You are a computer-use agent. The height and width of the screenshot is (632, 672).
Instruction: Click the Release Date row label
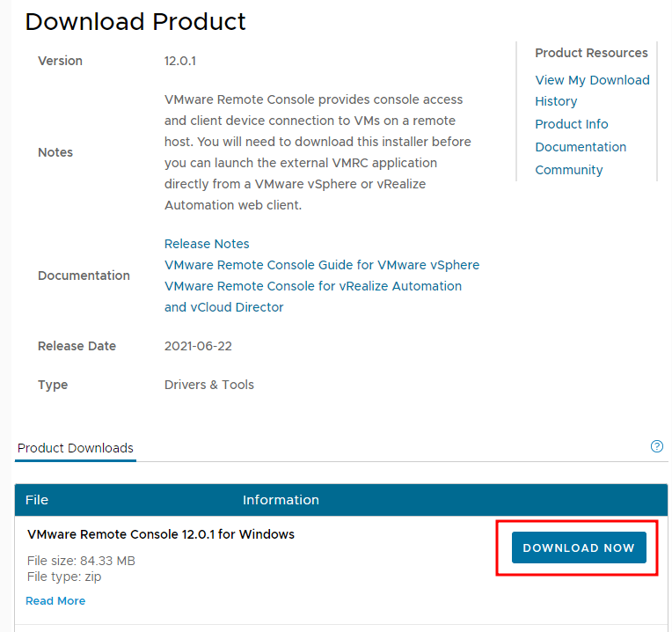(x=77, y=346)
